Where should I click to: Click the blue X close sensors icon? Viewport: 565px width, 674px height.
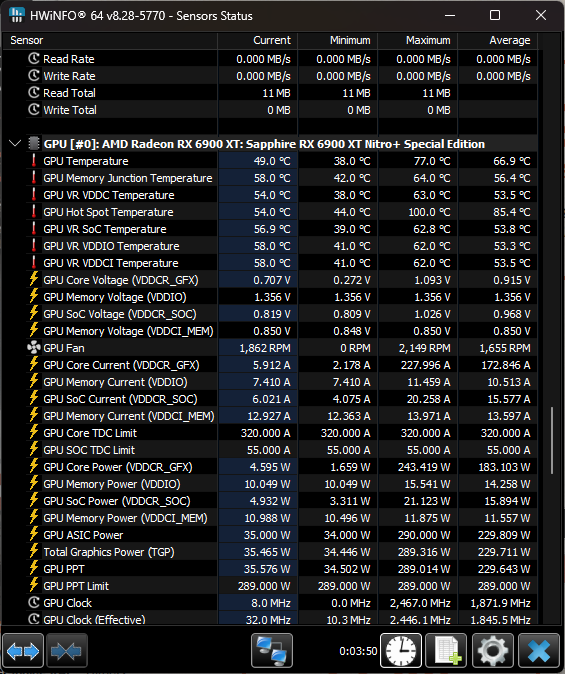tap(539, 651)
